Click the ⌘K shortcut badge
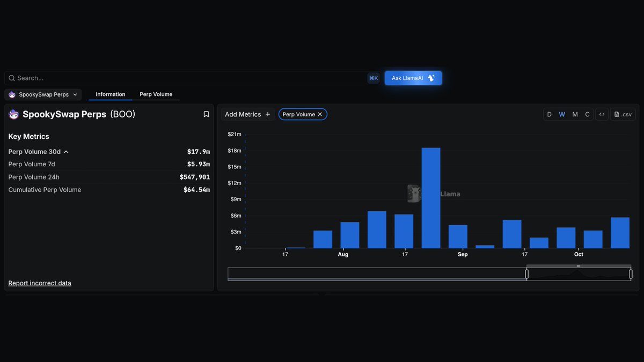Image resolution: width=644 pixels, height=362 pixels. click(x=374, y=78)
